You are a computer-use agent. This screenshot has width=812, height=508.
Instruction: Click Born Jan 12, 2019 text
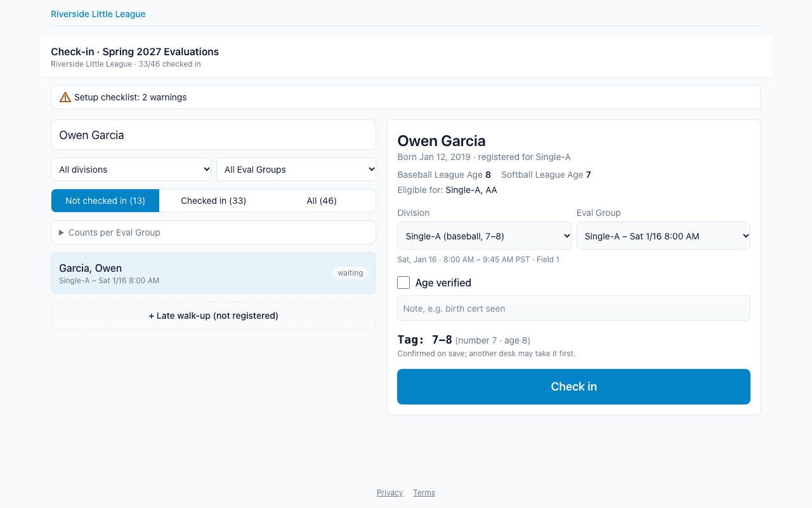click(x=434, y=157)
